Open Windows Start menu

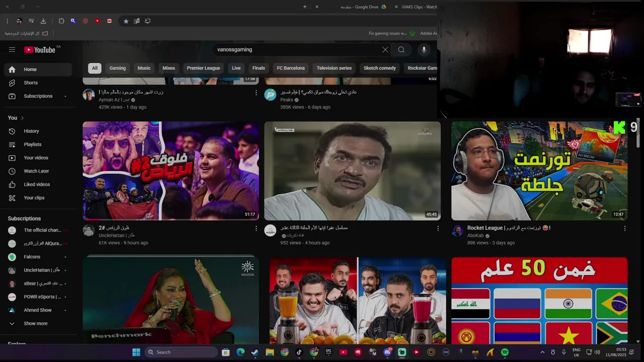[x=136, y=352]
